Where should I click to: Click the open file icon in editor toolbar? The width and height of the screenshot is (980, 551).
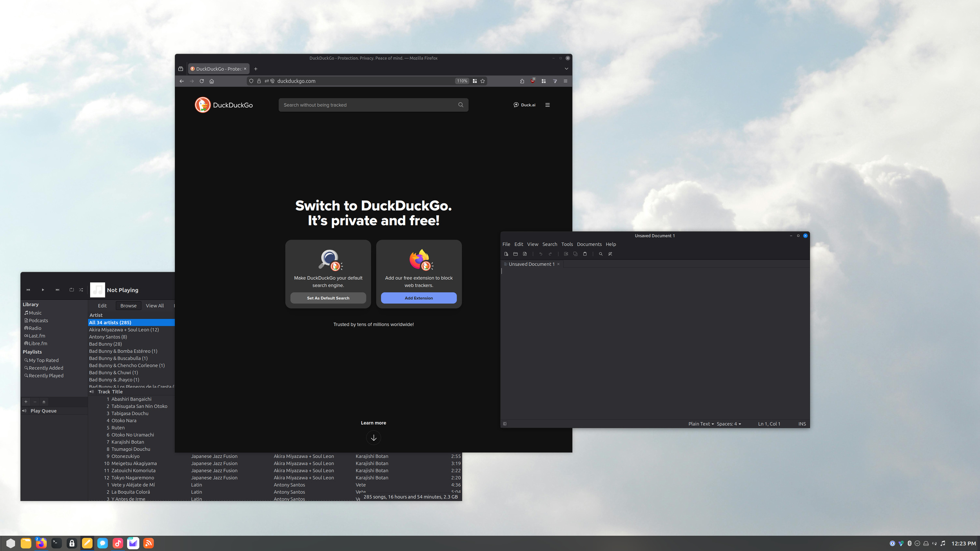pyautogui.click(x=515, y=254)
